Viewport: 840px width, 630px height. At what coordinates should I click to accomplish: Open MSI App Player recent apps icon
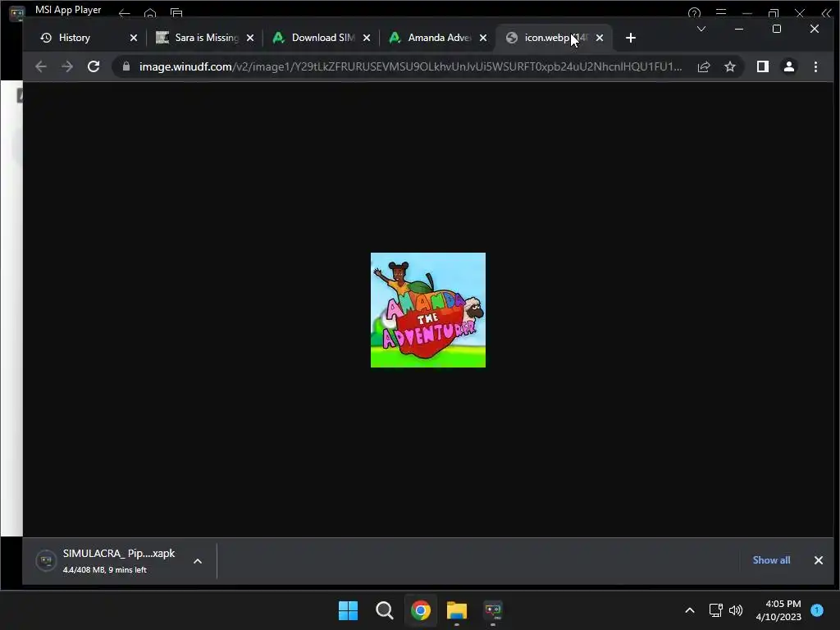pos(176,13)
